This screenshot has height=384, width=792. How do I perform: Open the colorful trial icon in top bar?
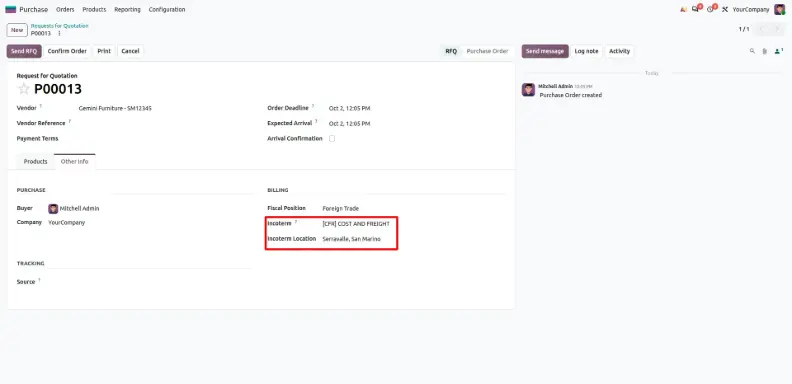tap(683, 9)
